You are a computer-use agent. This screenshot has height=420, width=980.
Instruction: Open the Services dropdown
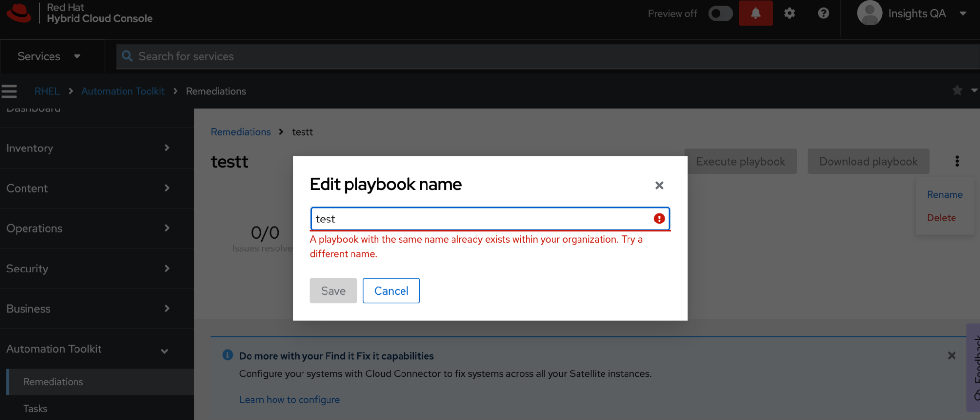(49, 56)
